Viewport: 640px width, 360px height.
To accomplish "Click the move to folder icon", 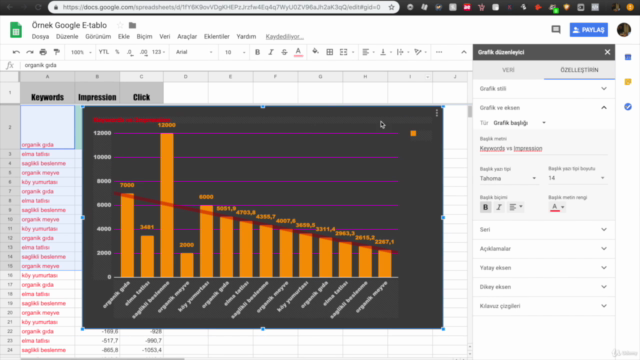I will click(x=132, y=25).
